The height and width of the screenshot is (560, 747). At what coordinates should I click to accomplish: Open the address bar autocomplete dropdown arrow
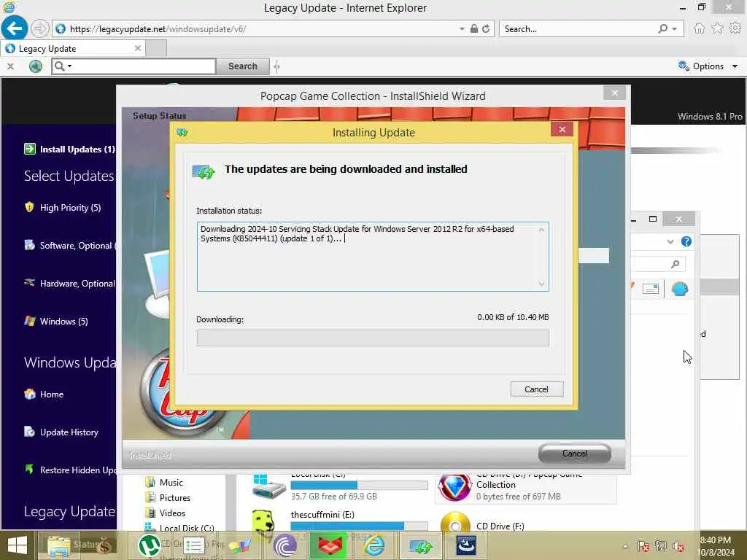click(462, 29)
